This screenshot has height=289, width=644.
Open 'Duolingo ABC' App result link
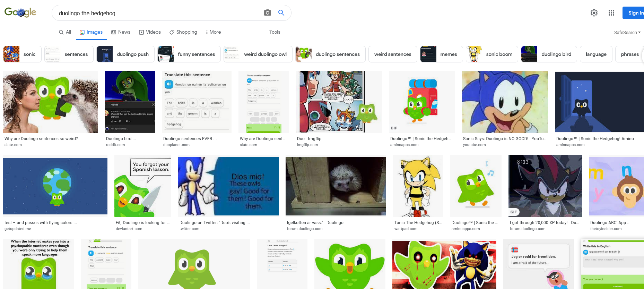coord(610,223)
